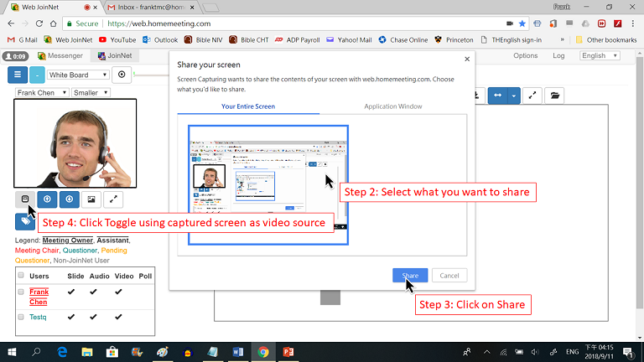Expand the video with the diagonal arrows icon
The image size is (644, 362).
pyautogui.click(x=113, y=199)
